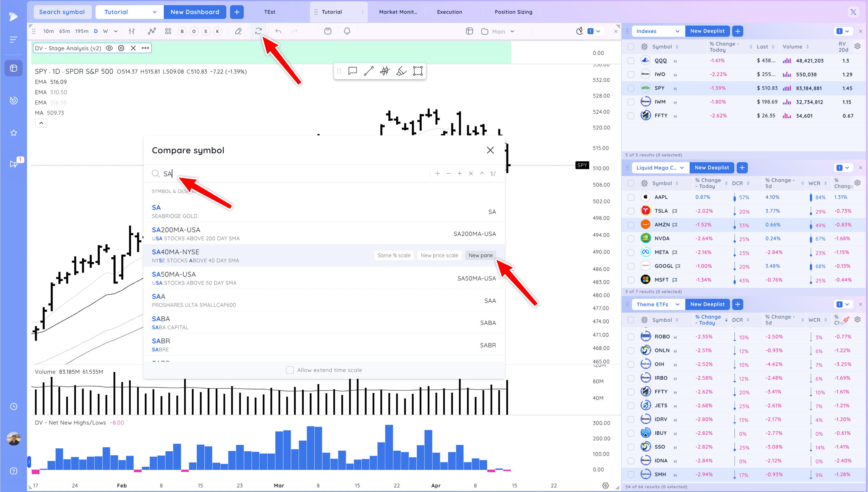The image size is (868, 492).
Task: Click New Deeplist in Indexes panel
Action: (707, 31)
